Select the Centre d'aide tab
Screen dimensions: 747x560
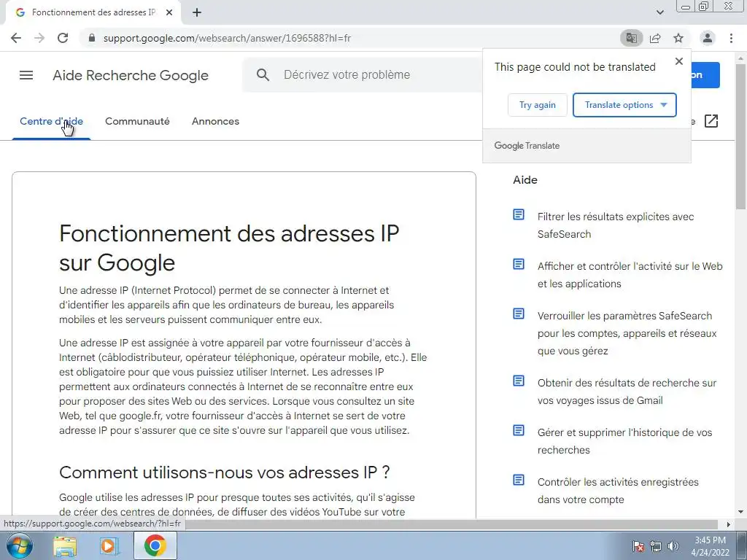coord(52,121)
